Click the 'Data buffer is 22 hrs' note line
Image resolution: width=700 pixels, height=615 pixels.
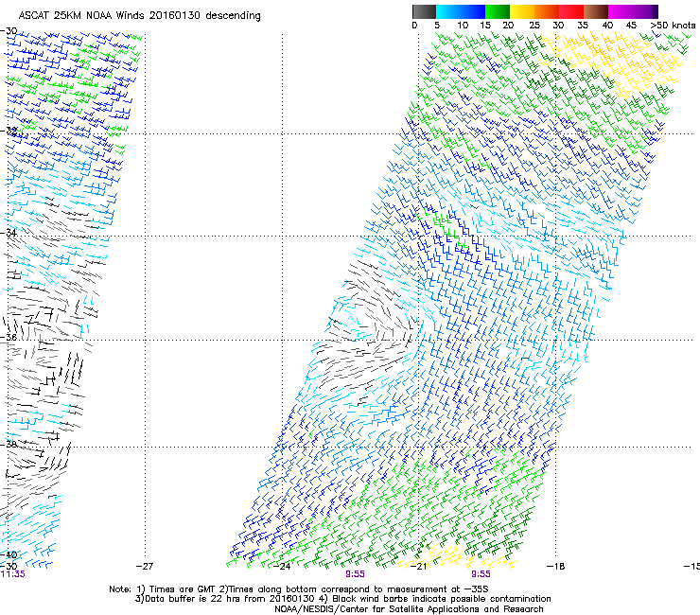pos(342,599)
